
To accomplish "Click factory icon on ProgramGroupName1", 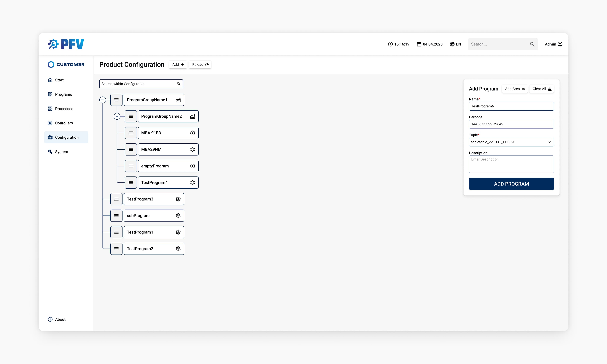I will coord(178,100).
